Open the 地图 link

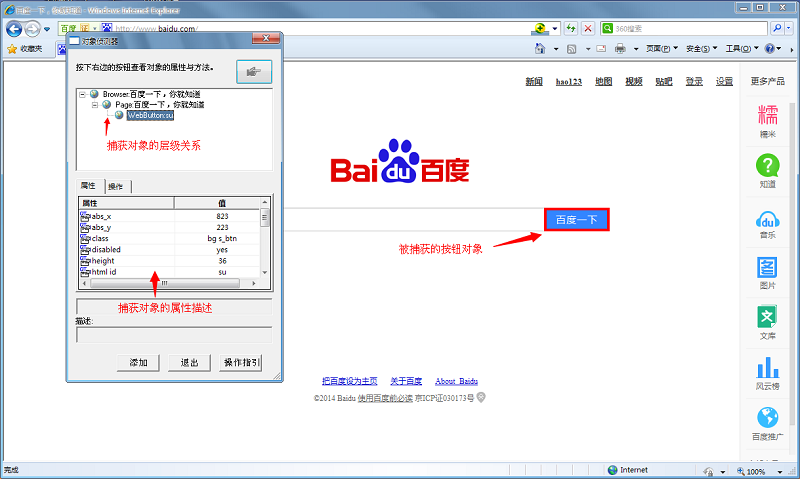[604, 82]
